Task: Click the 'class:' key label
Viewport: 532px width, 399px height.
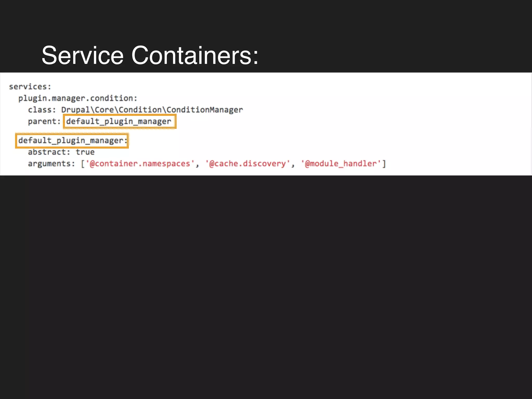Action: (42, 110)
